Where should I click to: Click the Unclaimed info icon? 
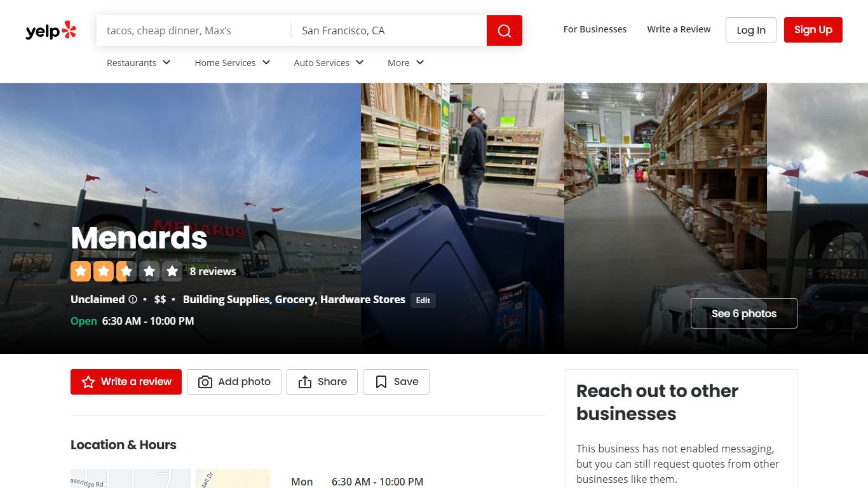(x=133, y=299)
